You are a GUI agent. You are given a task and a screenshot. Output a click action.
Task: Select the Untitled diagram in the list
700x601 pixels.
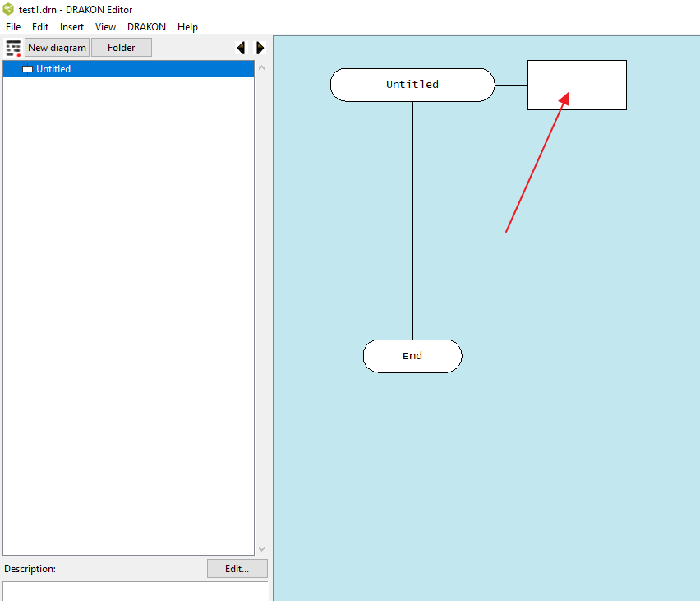(53, 69)
